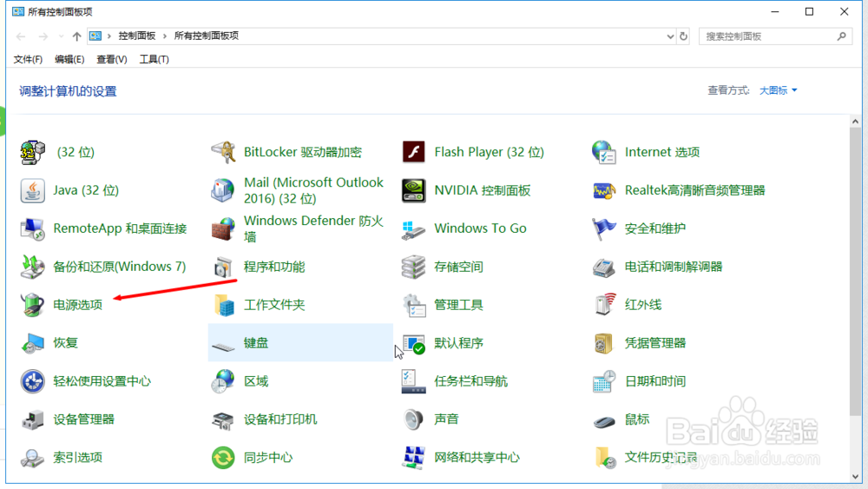868x489 pixels.
Task: Open 凭据管理器 safe icon
Action: (604, 343)
